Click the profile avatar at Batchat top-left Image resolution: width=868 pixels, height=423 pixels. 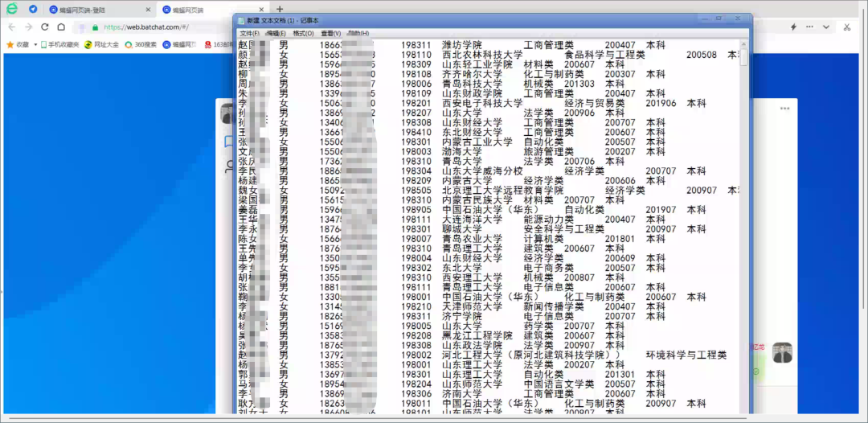(227, 113)
